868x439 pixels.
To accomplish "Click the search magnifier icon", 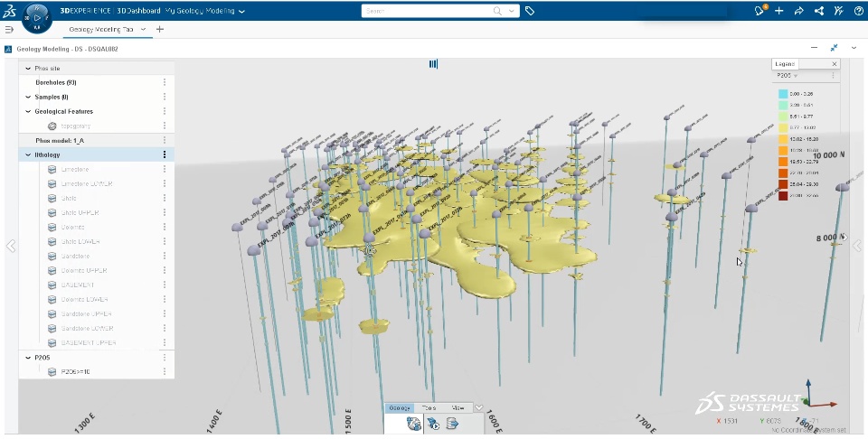I will (497, 11).
